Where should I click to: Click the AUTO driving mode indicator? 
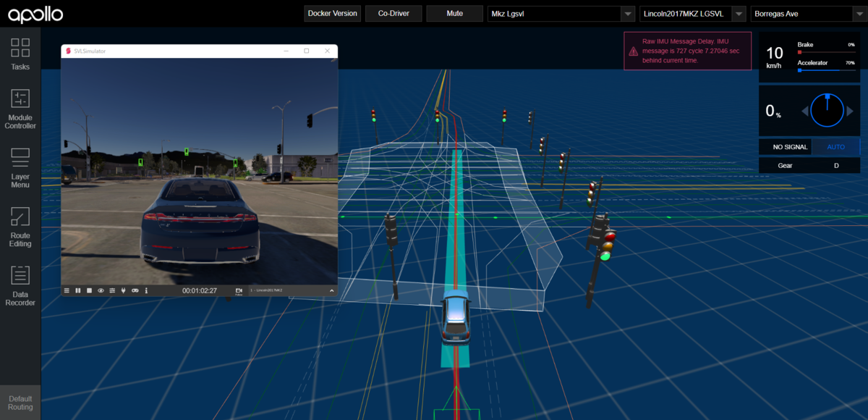click(835, 147)
